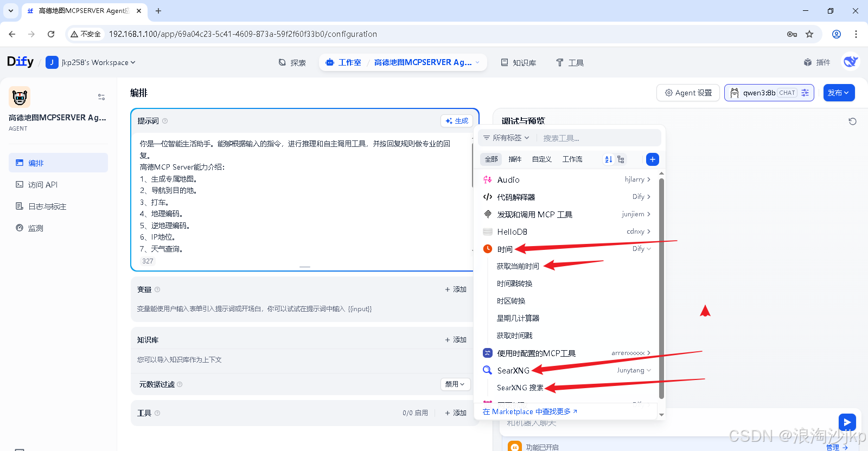Reload the browser page

51,34
